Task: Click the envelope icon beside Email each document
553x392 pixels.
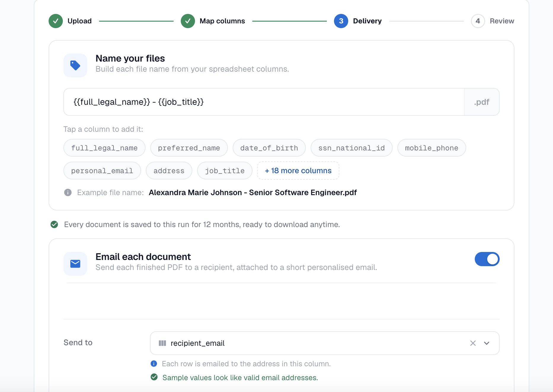Action: point(75,264)
